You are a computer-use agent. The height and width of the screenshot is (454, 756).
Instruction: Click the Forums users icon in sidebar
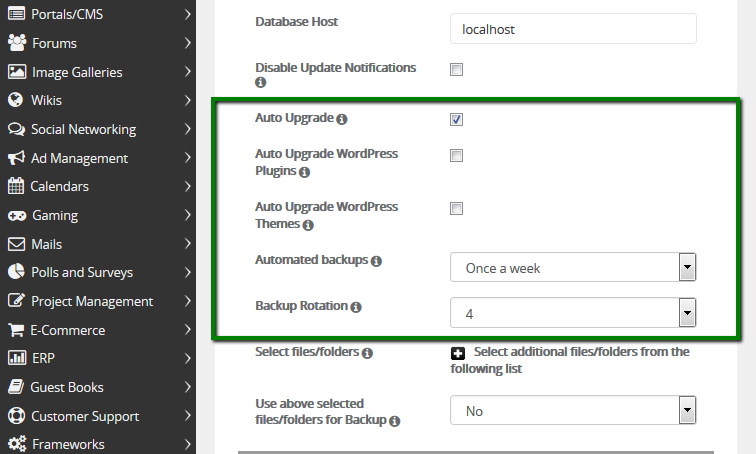[16, 43]
